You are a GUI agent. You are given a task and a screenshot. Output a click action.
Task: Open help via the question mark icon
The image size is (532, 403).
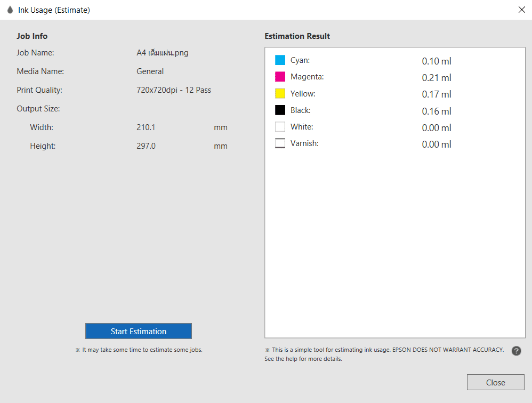(x=516, y=351)
